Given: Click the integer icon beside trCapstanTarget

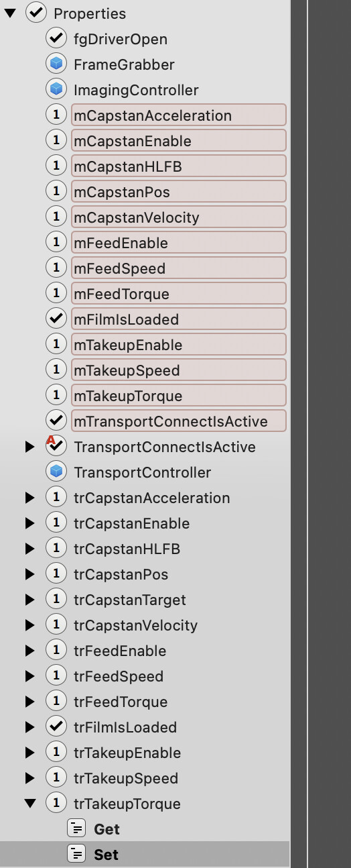Looking at the screenshot, I should [x=56, y=600].
